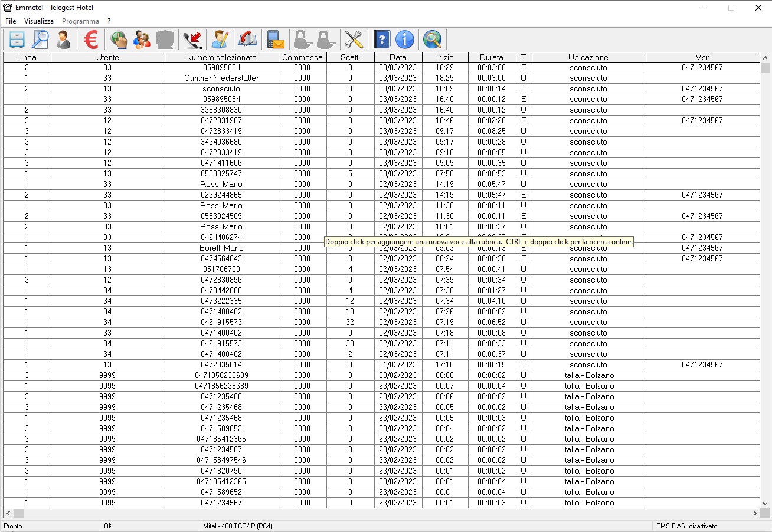Click the archive drawer cabinet icon
The width and height of the screenshot is (772, 532).
coord(17,40)
